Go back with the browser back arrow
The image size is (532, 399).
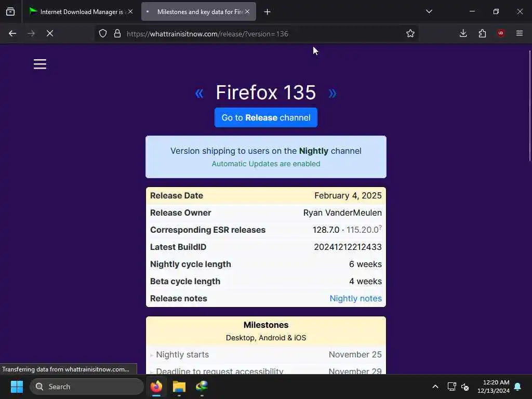coord(12,33)
